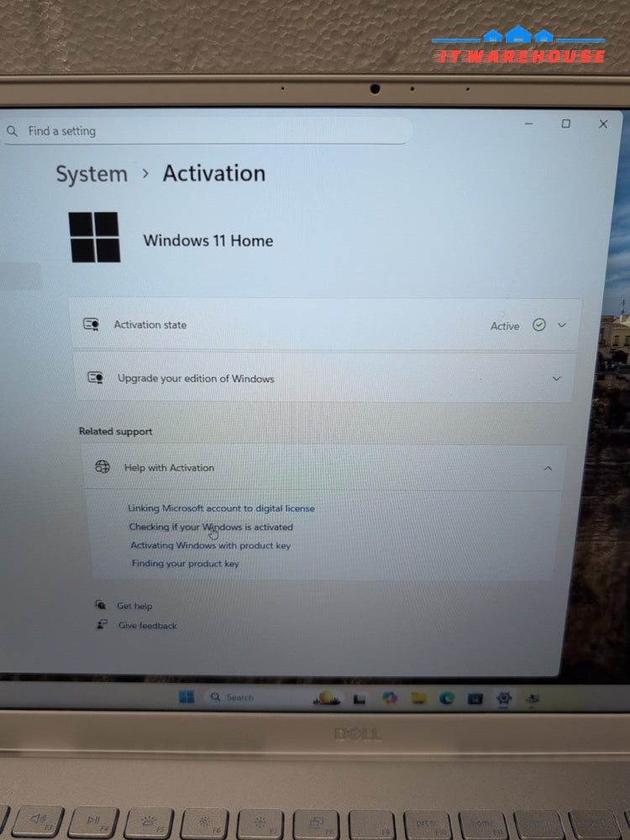Minimize the Settings window
Image resolution: width=630 pixels, height=840 pixels.
click(x=528, y=123)
